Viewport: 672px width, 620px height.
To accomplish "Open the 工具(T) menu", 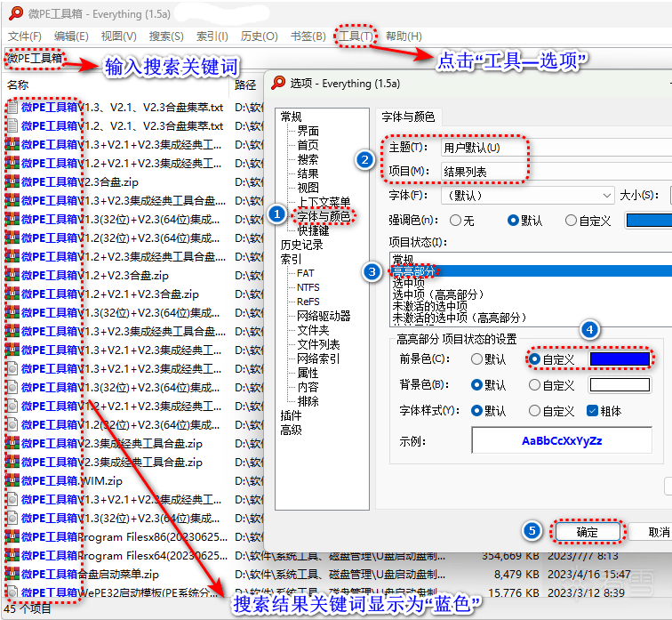I will click(356, 36).
